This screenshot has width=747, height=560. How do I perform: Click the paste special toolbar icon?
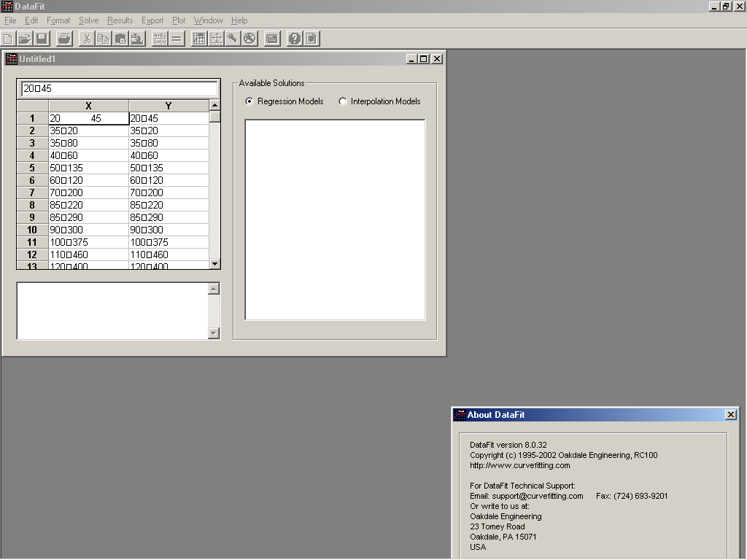point(138,39)
